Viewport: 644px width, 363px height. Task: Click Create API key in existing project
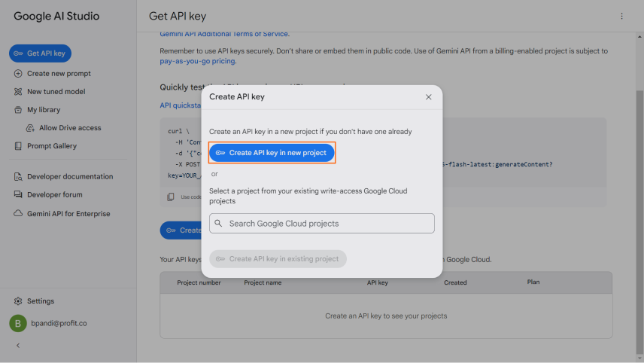[278, 258]
